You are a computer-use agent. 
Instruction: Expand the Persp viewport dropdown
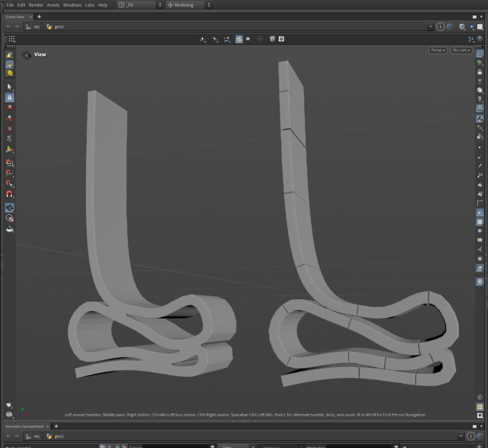(x=437, y=50)
